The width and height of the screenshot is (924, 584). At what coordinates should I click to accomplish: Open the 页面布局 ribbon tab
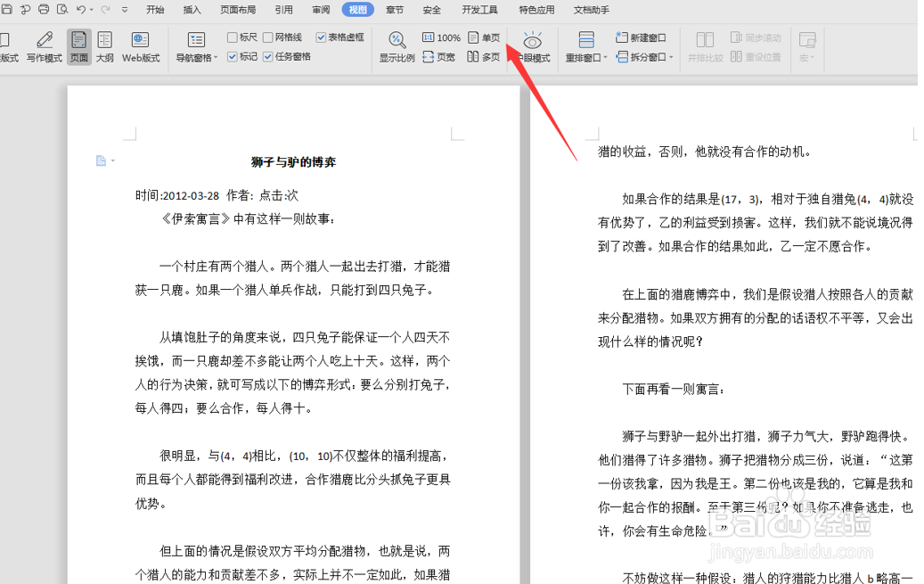238,10
